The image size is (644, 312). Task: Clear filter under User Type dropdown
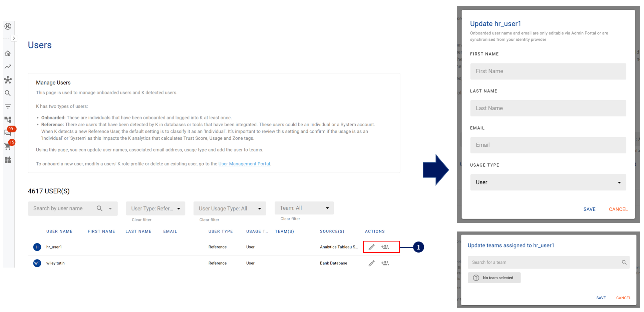[141, 220]
